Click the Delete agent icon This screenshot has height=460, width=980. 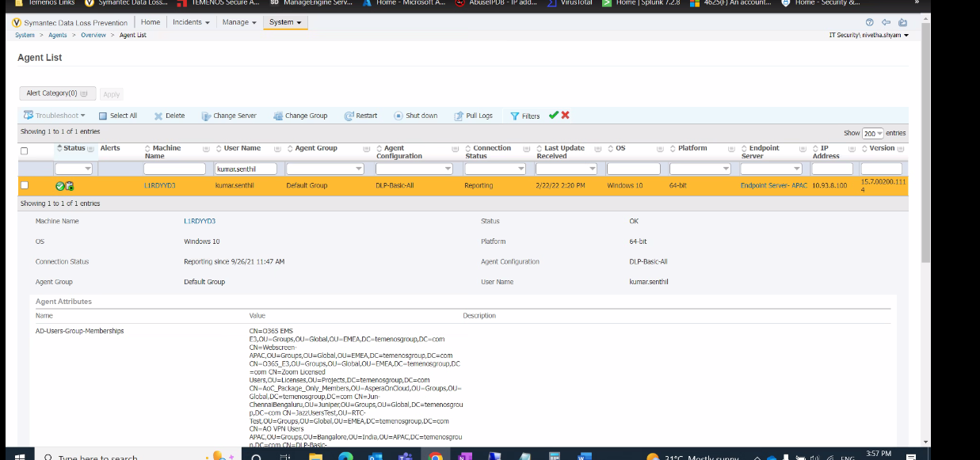pos(158,116)
